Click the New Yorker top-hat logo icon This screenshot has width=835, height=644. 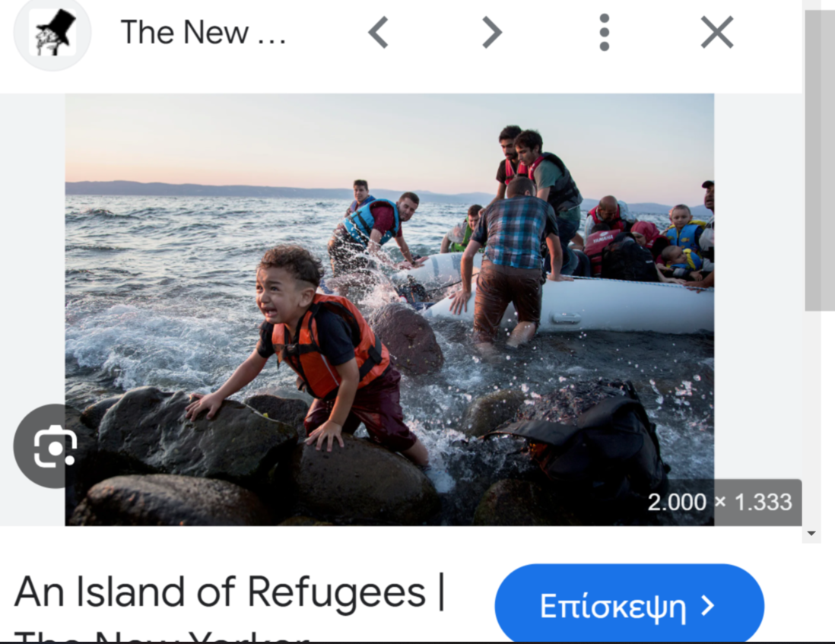[x=52, y=33]
